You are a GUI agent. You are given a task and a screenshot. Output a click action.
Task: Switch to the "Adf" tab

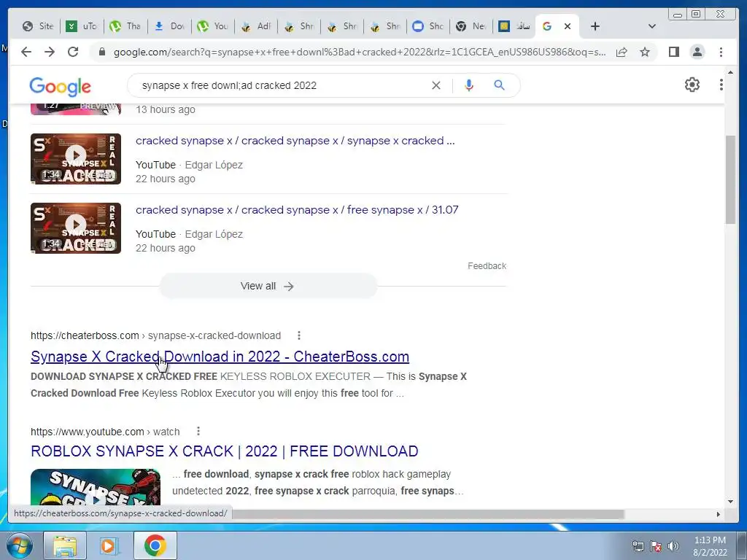click(256, 26)
